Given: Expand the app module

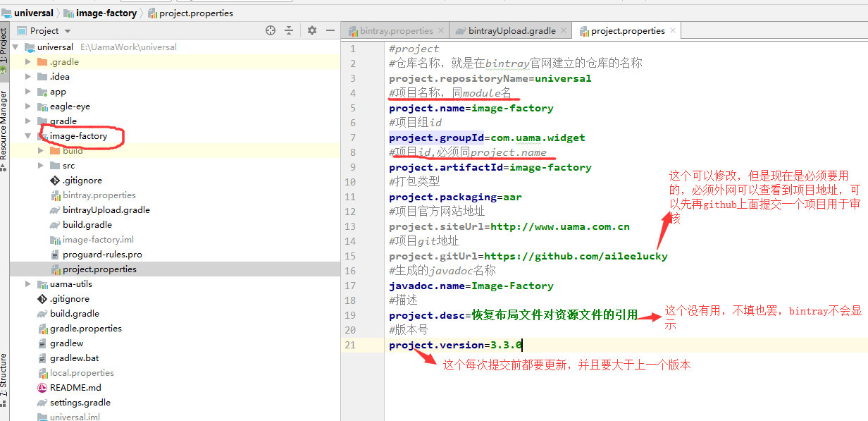Looking at the screenshot, I should pos(28,92).
